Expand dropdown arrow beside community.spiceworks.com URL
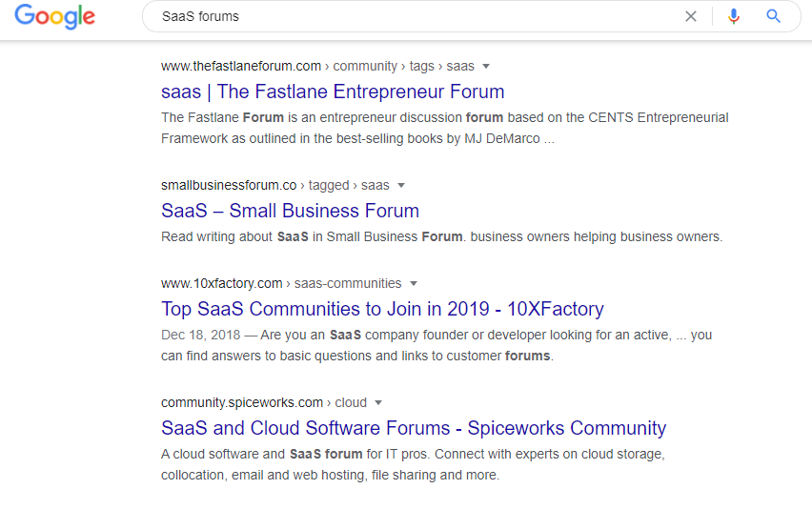 (x=378, y=403)
